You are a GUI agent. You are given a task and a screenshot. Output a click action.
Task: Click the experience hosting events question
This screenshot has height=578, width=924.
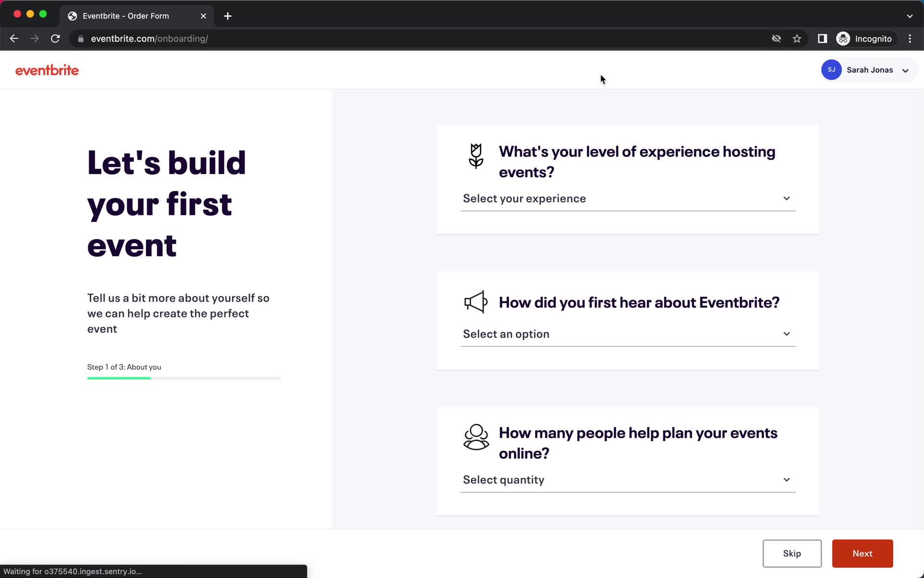(637, 162)
